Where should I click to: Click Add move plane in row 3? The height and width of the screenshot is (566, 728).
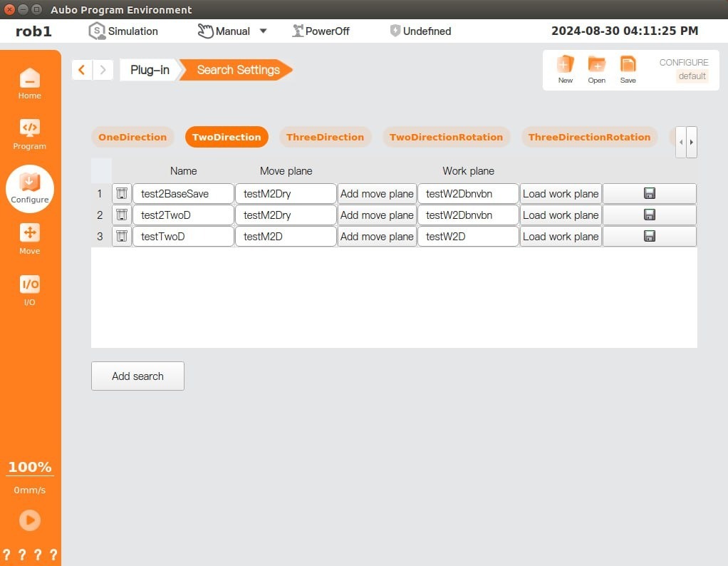coord(377,236)
